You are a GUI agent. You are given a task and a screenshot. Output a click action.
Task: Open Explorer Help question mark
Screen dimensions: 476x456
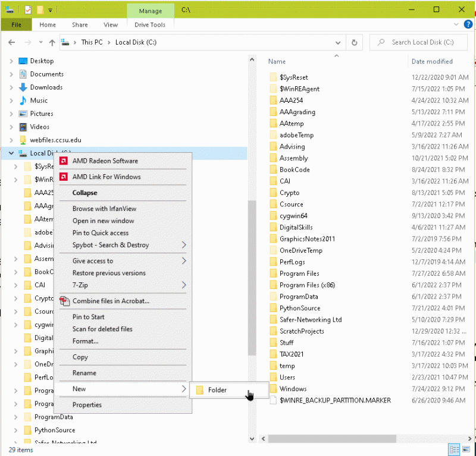pos(468,24)
